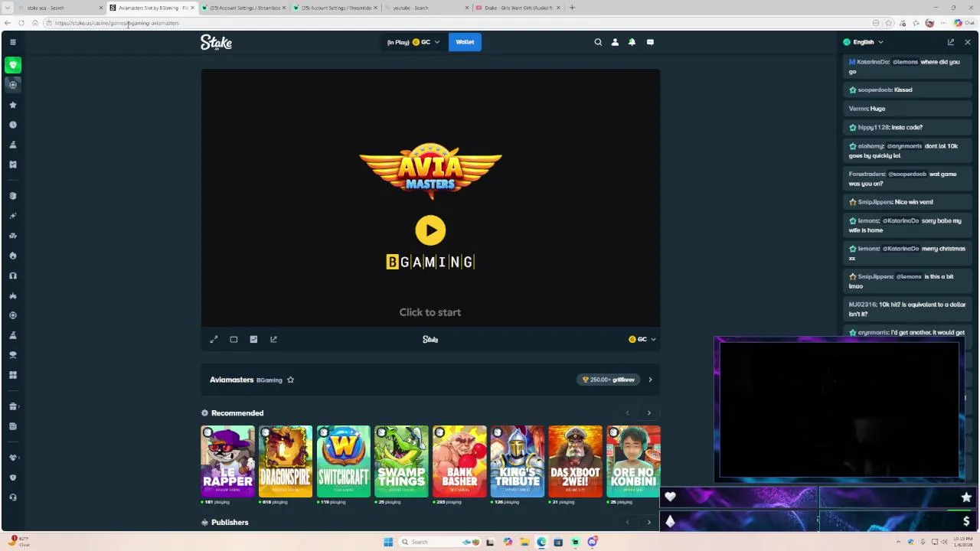Screen dimensions: 980x551
Task: Click username KatarinaDo in chat
Action: [873, 62]
